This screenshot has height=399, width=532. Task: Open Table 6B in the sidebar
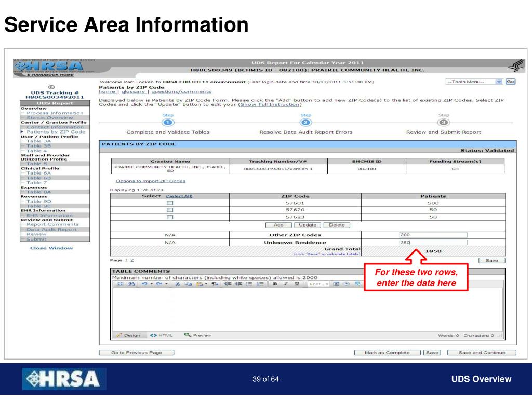[x=38, y=178]
